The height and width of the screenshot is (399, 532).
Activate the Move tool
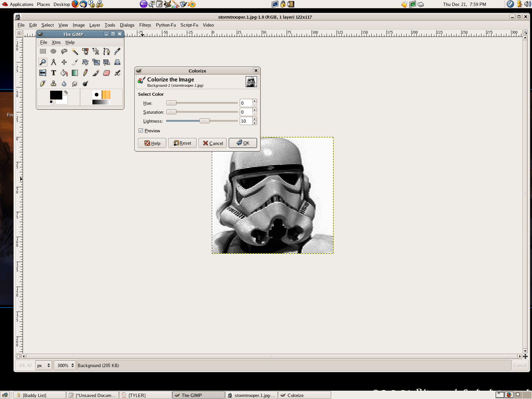[64, 62]
